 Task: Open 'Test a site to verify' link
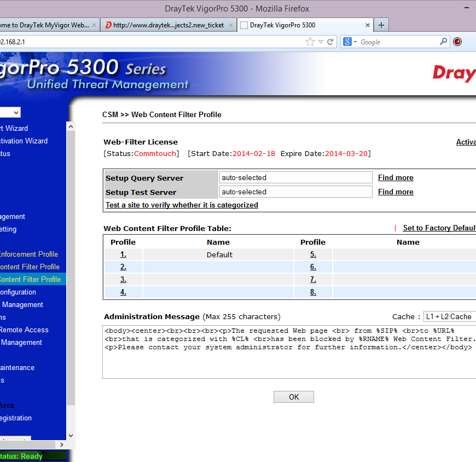[182, 205]
